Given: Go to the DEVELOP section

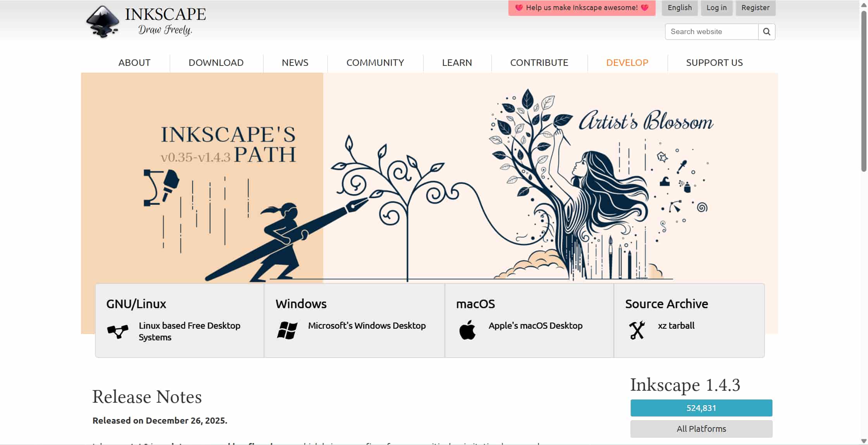Looking at the screenshot, I should click(x=627, y=62).
